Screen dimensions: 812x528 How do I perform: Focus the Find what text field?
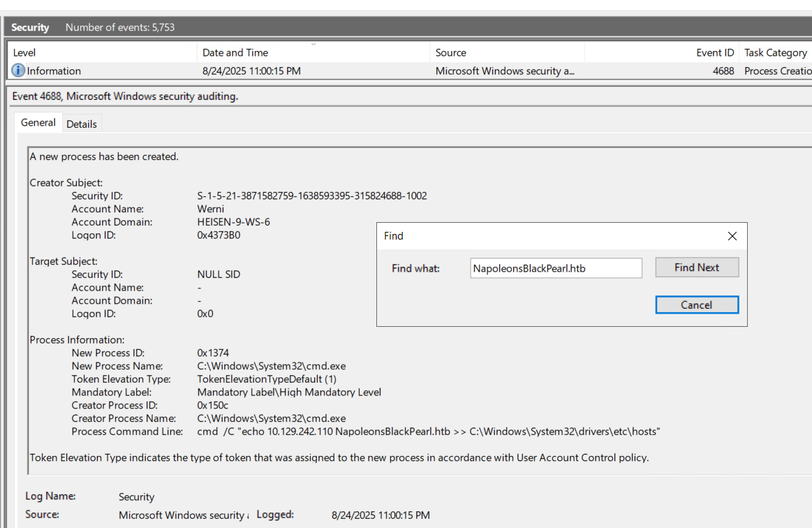556,268
